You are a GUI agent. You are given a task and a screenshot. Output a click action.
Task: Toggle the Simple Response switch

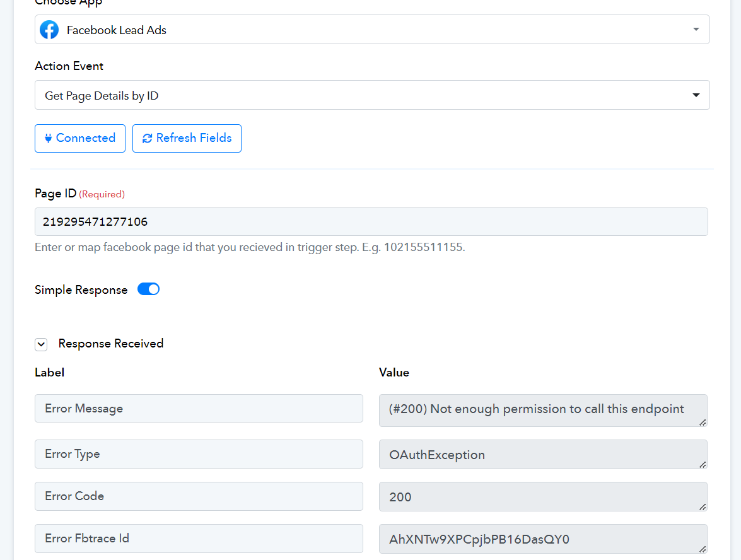(149, 289)
